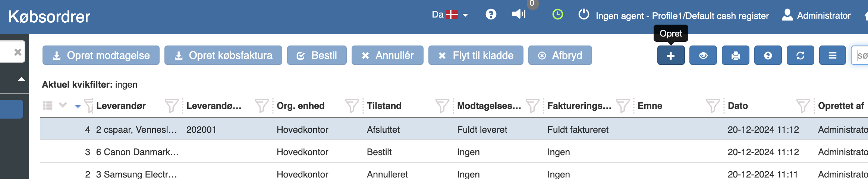This screenshot has width=868, height=179.
Task: Click the power icon for agent login
Action: [x=584, y=15]
